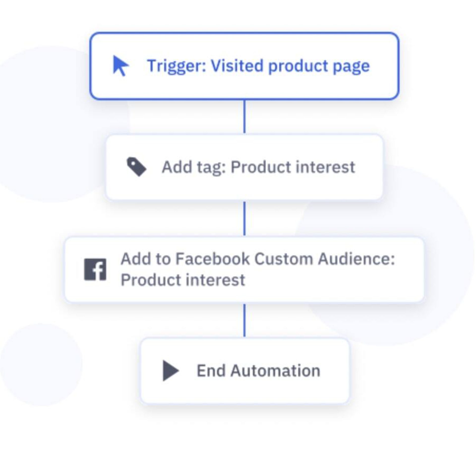Viewport: 476px width, 460px height.
Task: Click "Add to" at the start of the Facebook step
Action: [x=146, y=259]
